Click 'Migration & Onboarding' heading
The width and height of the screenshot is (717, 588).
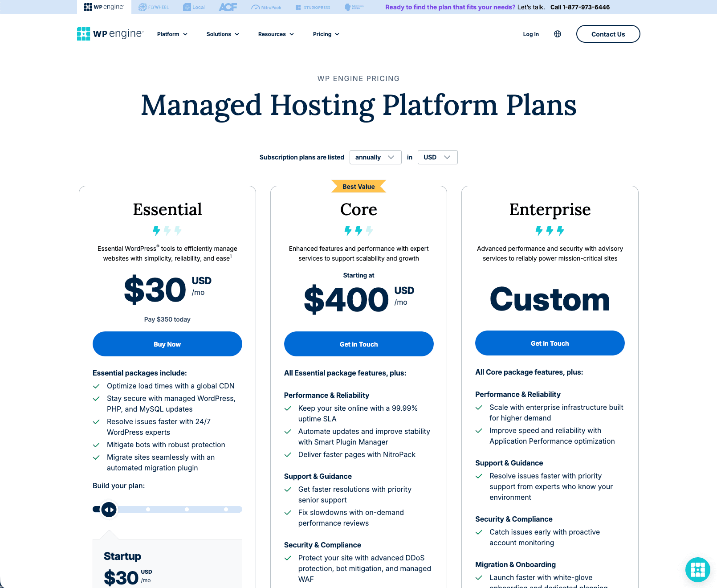pos(515,564)
